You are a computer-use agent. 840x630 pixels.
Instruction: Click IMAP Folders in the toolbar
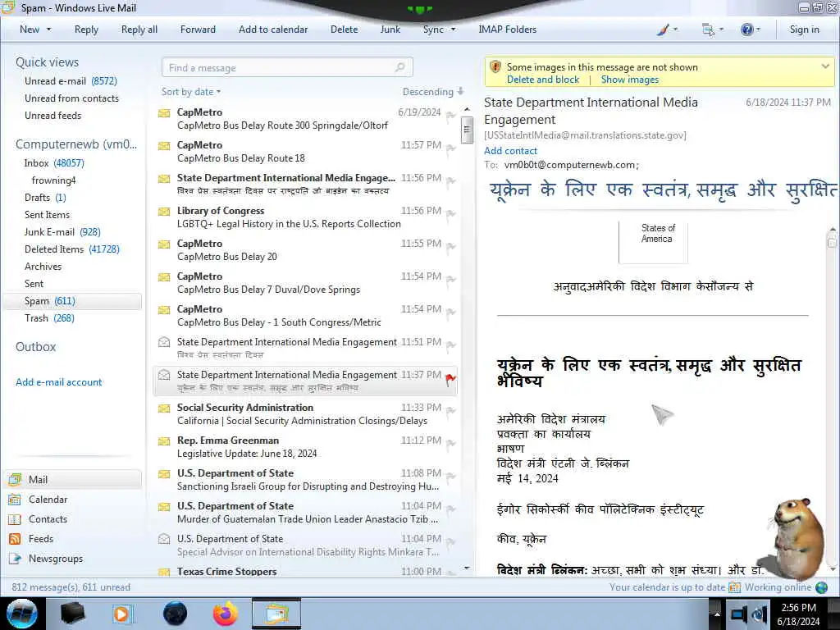(507, 30)
